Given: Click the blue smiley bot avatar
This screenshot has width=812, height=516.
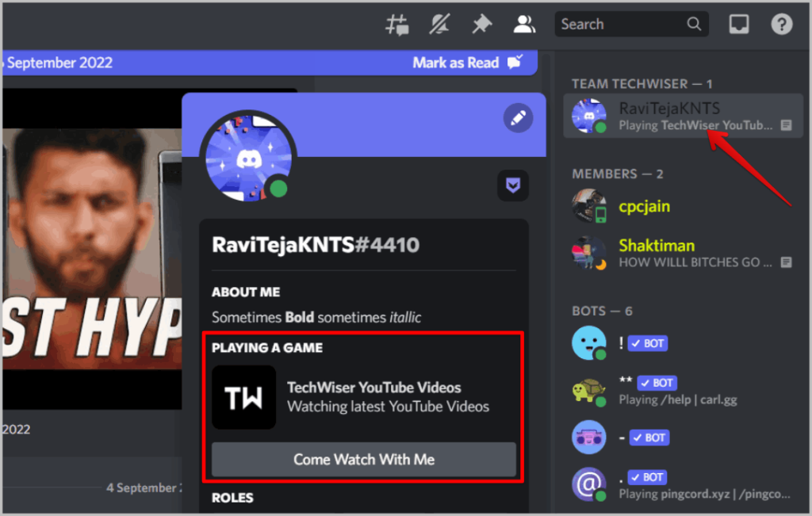Looking at the screenshot, I should tap(589, 342).
